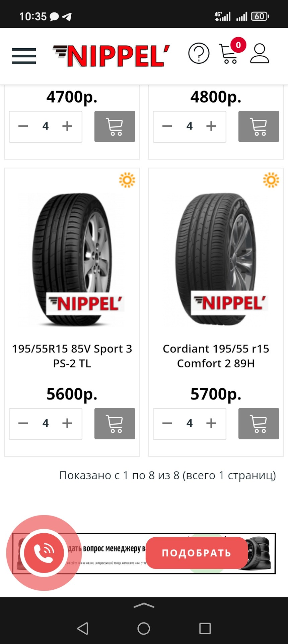Decrease quantity for Cordiant Comfort 2

pos(167,423)
